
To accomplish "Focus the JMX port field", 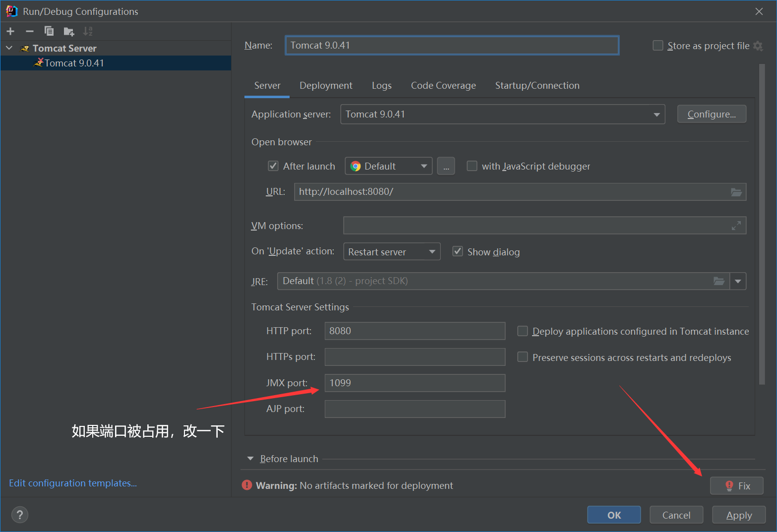I will (415, 383).
